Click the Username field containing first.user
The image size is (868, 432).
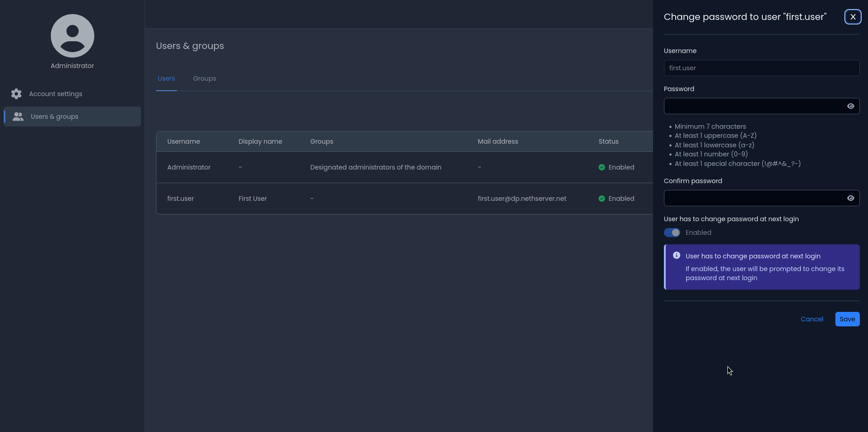(x=761, y=68)
